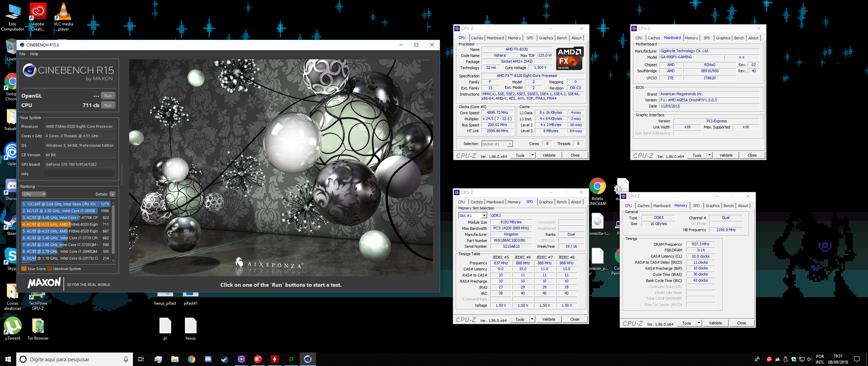Click the Tools button in CPU-Z SPD window
The width and height of the screenshot is (868, 366).
520,319
